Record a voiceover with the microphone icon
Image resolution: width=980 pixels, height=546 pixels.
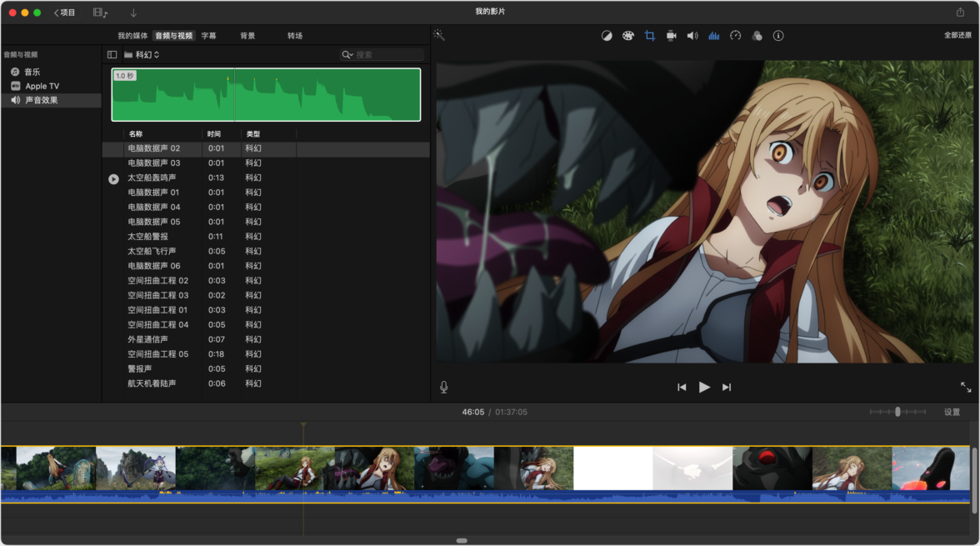pyautogui.click(x=443, y=387)
